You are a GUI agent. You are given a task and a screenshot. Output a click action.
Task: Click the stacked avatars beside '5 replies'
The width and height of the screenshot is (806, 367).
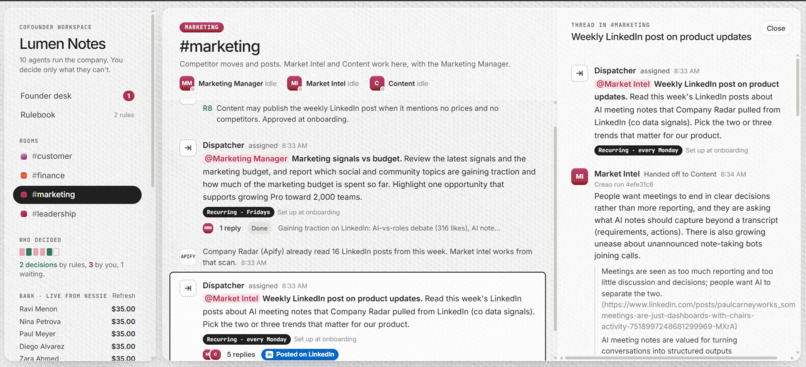212,354
